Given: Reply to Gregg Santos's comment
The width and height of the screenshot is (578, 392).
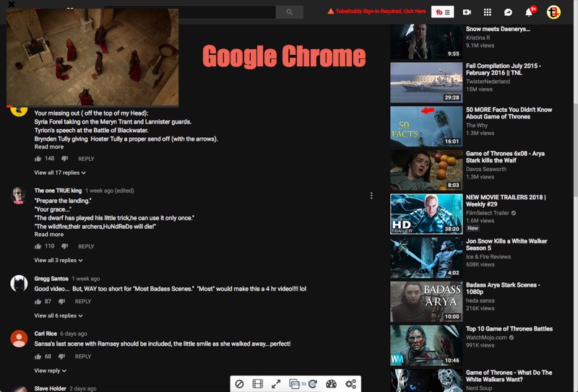Looking at the screenshot, I should click(x=83, y=301).
